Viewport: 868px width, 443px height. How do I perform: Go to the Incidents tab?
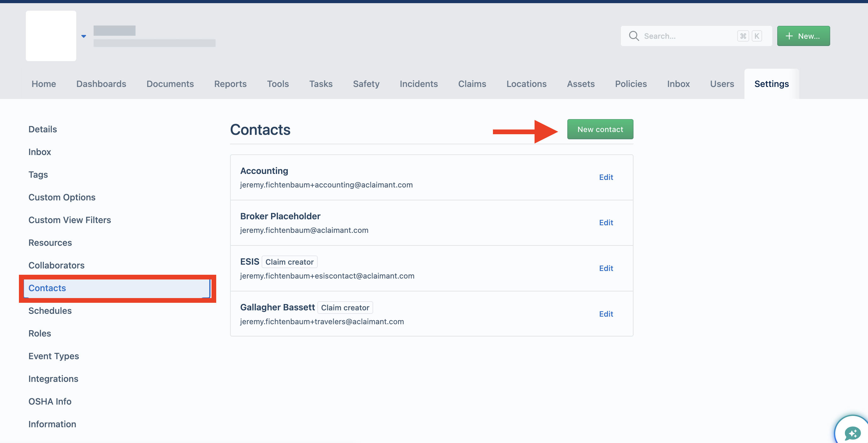(419, 84)
